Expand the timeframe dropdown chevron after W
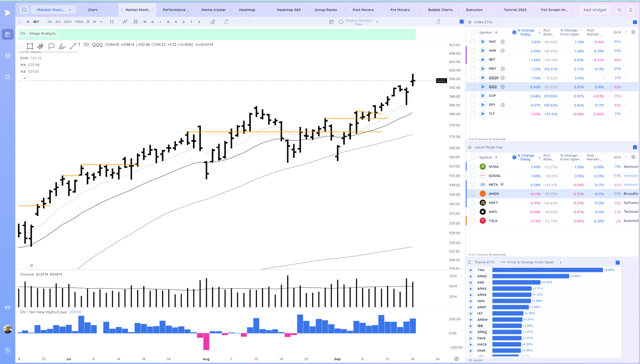Screen dimensions: 640x364 pyautogui.click(x=101, y=22)
